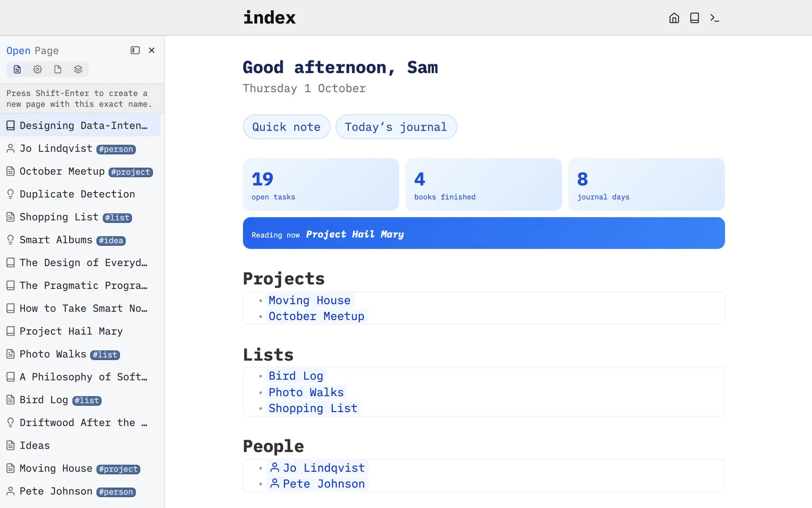Viewport: 812px width, 508px height.
Task: Open the Shopping List link under Lists
Action: 313,408
